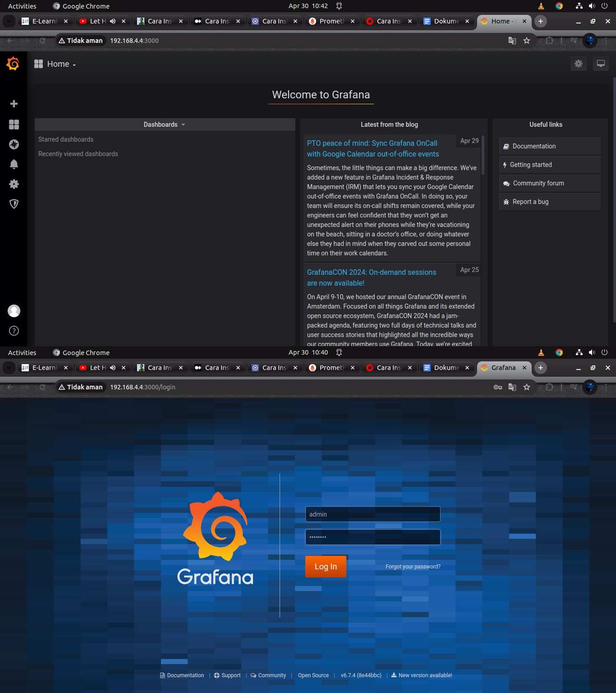Open the Community forum useful link
This screenshot has width=616, height=693.
tap(550, 183)
